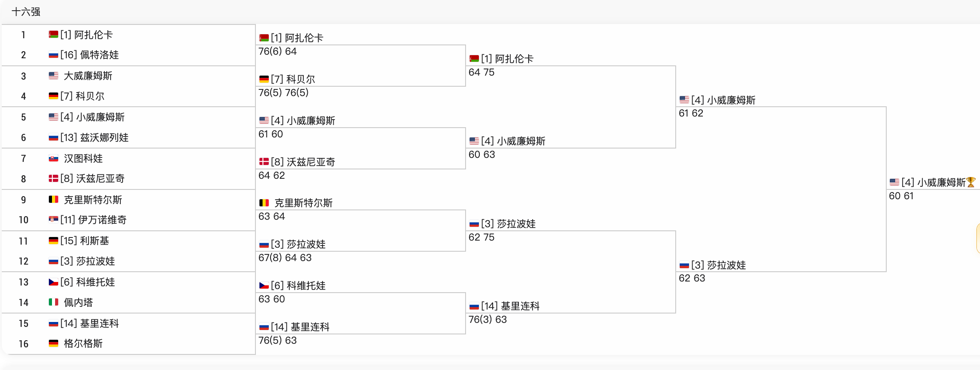Open player [13] 兹沃娜列娃

point(95,137)
